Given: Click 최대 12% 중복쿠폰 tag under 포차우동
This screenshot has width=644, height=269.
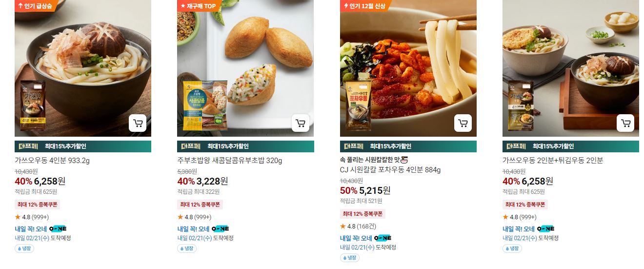Looking at the screenshot, I should (x=362, y=214).
